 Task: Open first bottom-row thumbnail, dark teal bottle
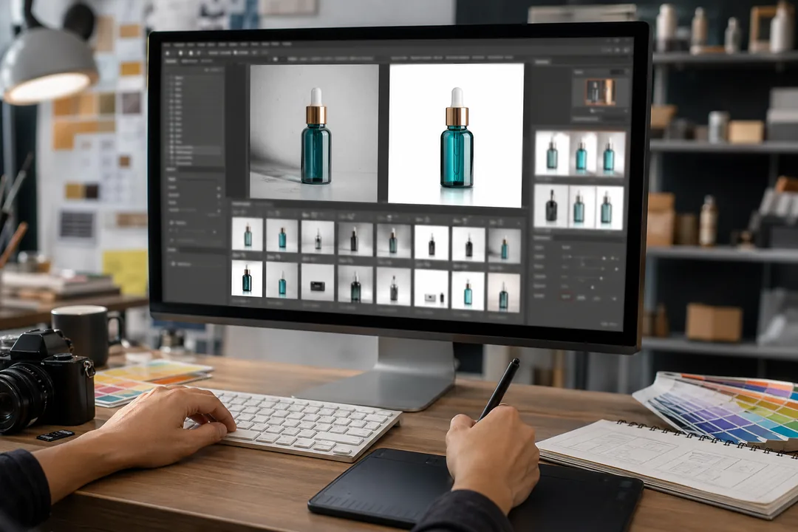tap(247, 279)
